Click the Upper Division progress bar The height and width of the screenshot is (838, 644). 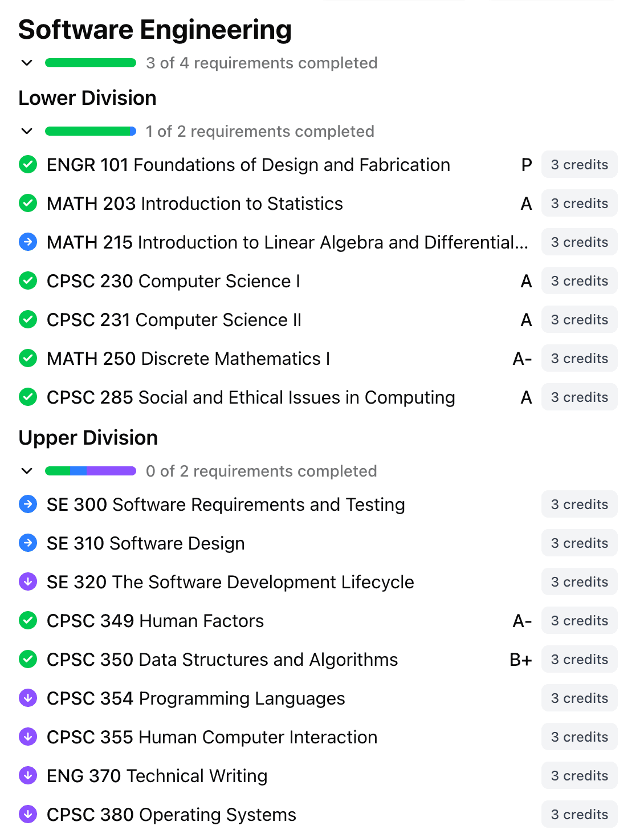(x=91, y=471)
